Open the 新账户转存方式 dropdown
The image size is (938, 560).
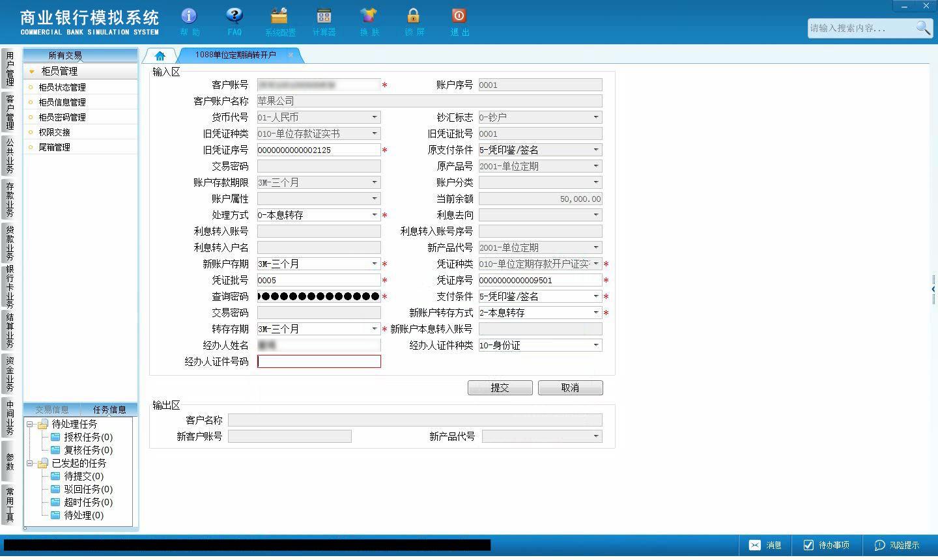(x=596, y=313)
